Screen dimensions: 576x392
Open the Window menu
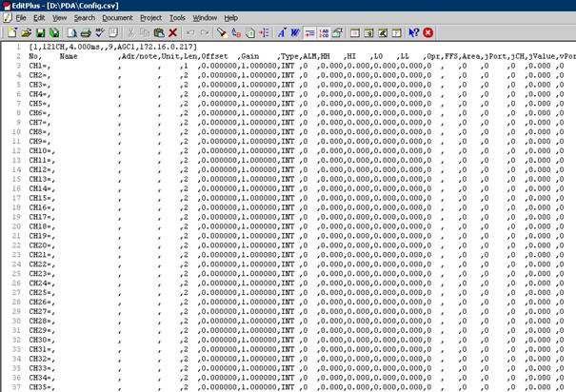point(204,18)
